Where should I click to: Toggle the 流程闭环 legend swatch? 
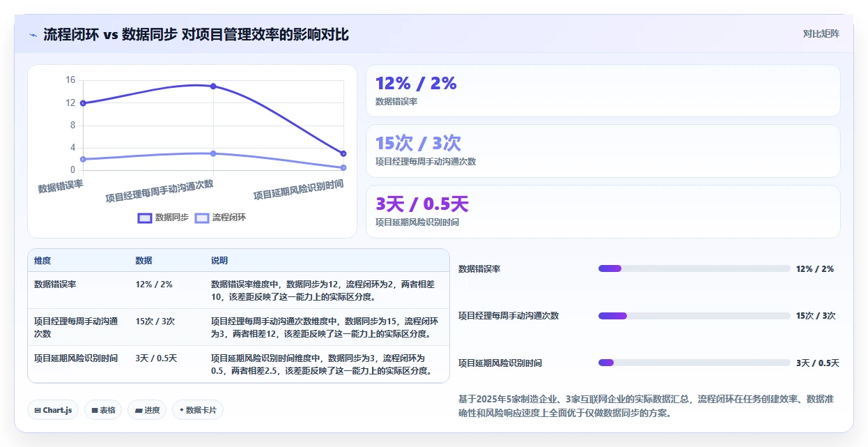(201, 218)
